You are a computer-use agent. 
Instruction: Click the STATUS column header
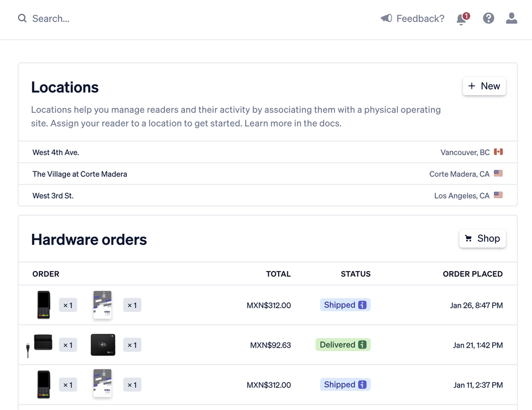[355, 274]
